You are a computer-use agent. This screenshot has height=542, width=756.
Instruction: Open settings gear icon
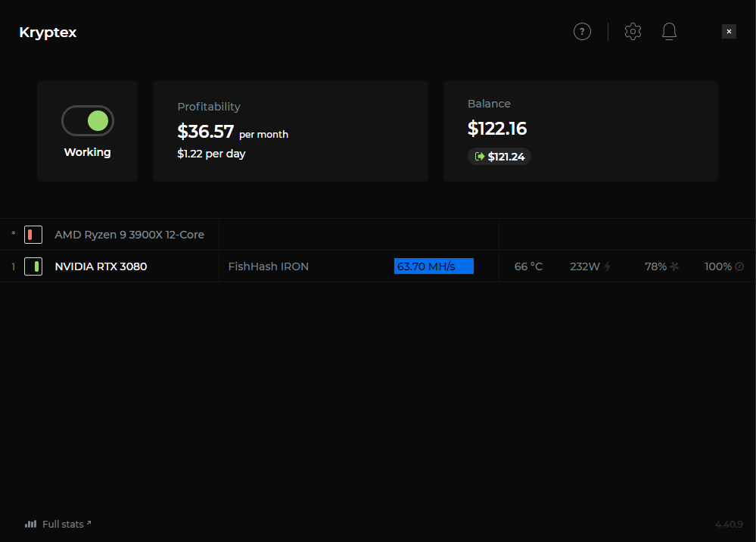click(633, 32)
